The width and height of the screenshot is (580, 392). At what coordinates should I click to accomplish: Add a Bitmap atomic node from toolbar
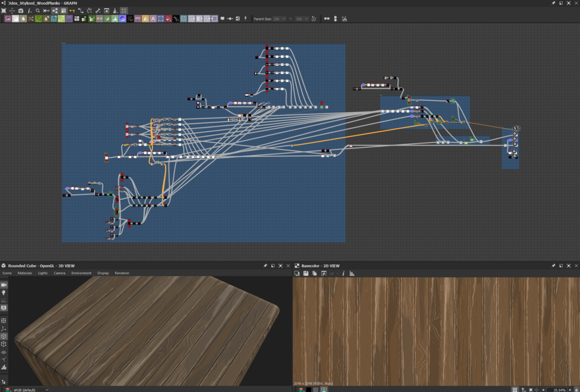[8, 18]
